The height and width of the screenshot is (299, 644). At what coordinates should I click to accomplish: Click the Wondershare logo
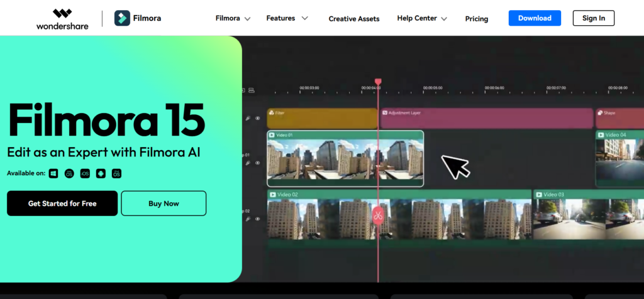(62, 18)
